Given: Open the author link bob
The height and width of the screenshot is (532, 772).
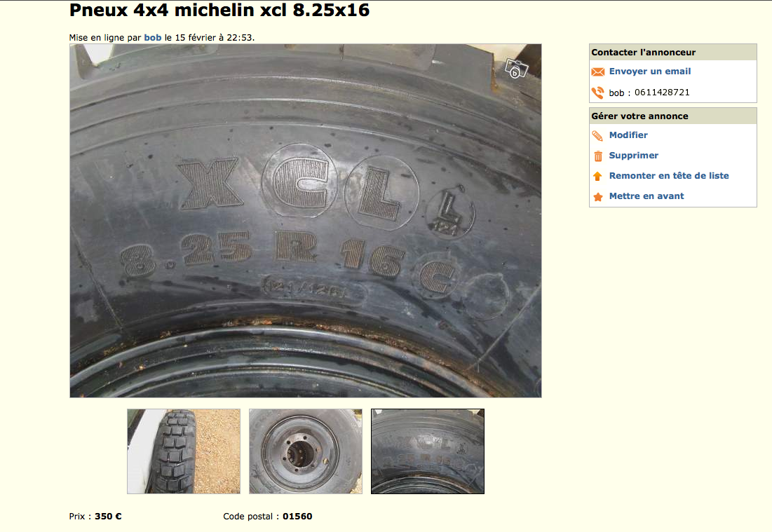Looking at the screenshot, I should pyautogui.click(x=153, y=37).
